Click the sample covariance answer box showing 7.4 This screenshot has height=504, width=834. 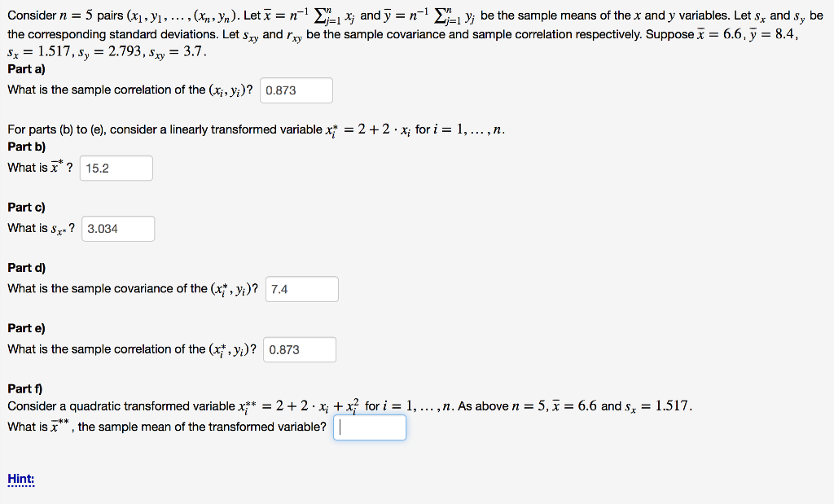coord(301,288)
